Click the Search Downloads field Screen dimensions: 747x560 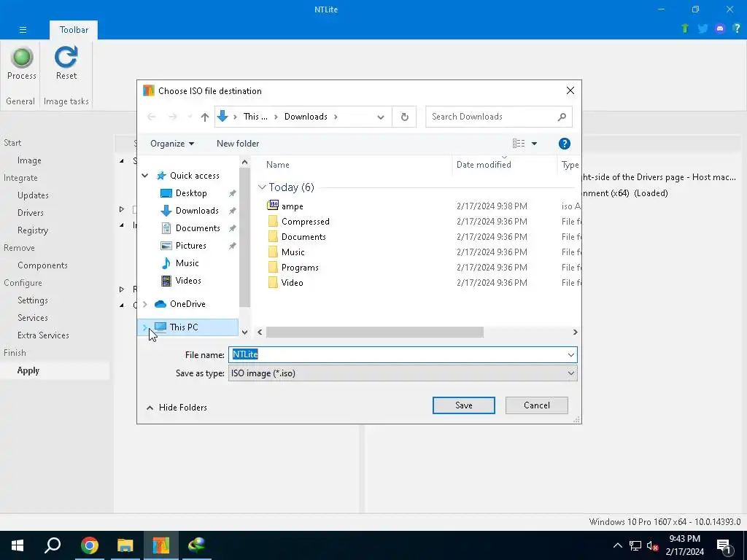(492, 117)
